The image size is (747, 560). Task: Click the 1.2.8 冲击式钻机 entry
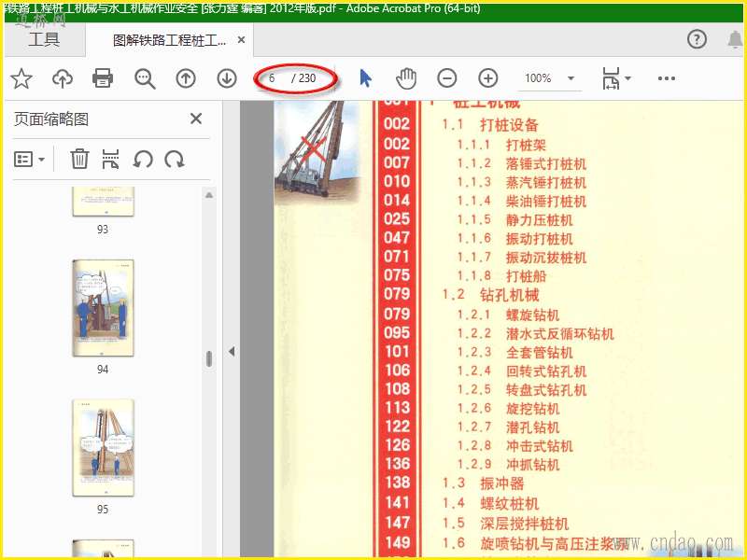coord(514,446)
